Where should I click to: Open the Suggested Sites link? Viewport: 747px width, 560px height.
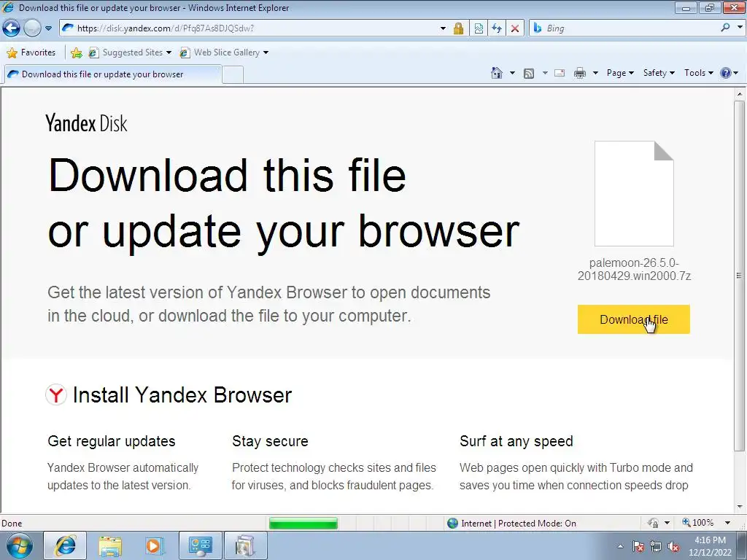pyautogui.click(x=130, y=52)
